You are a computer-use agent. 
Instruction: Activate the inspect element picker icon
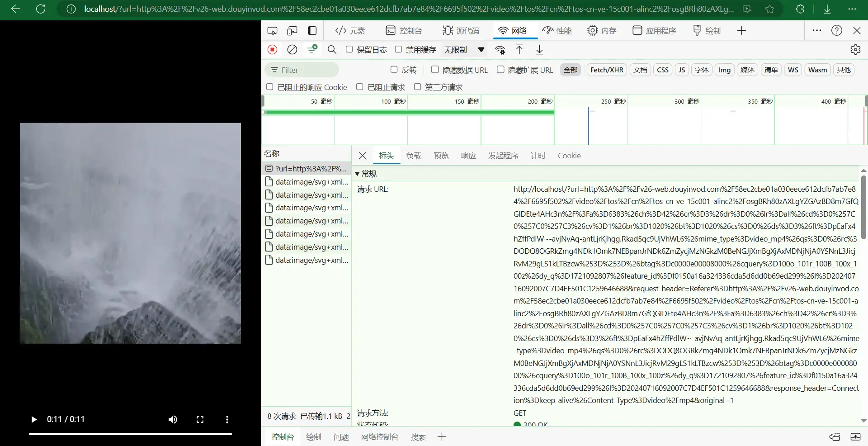tap(272, 31)
